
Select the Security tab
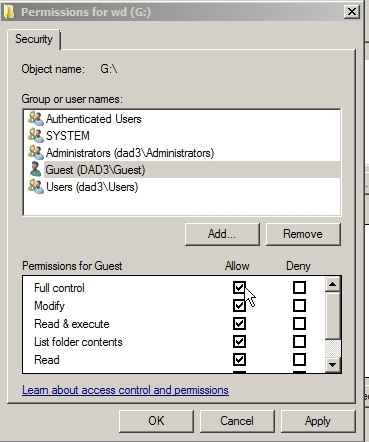point(34,39)
